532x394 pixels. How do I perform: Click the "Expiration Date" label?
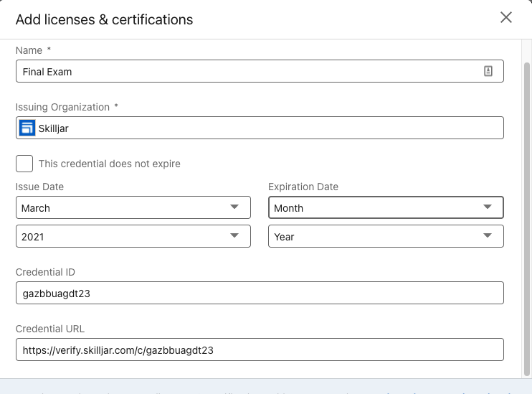(303, 187)
